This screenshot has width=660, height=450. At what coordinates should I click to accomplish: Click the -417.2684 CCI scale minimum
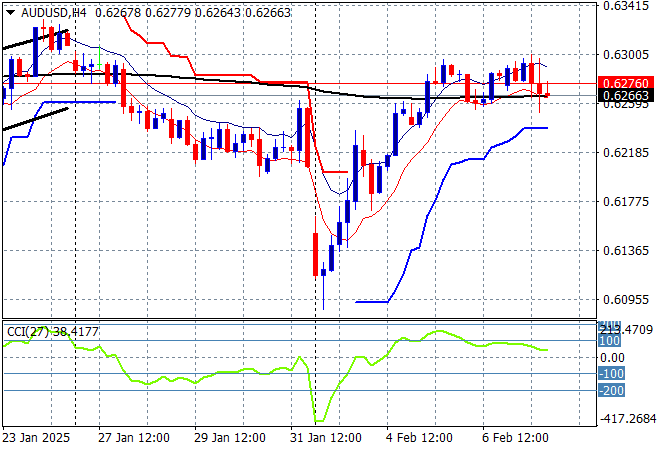coord(626,419)
